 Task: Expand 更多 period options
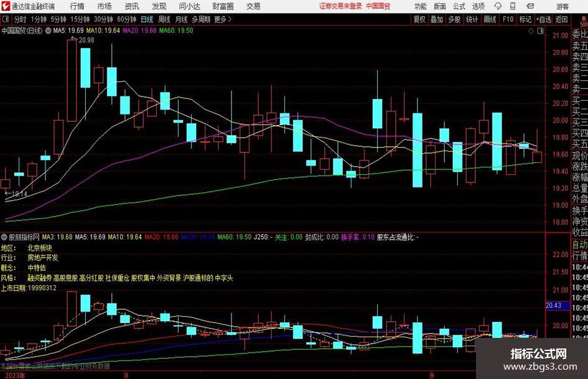223,19
